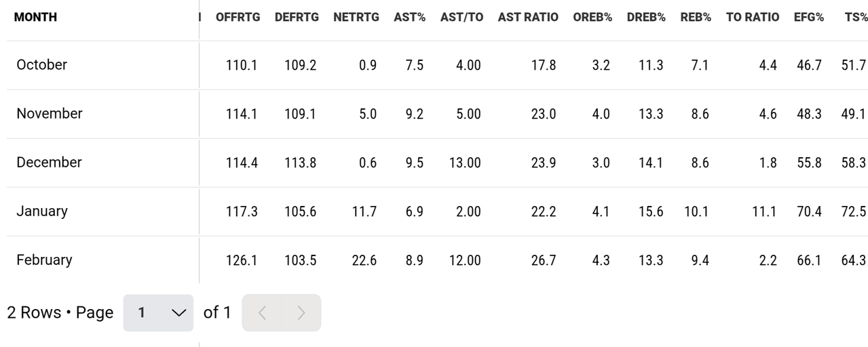Sort by AST/TO column header

(x=461, y=18)
